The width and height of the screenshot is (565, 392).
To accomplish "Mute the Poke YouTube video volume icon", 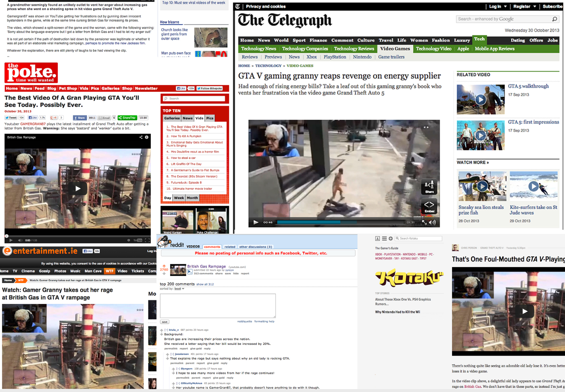I will point(20,240).
